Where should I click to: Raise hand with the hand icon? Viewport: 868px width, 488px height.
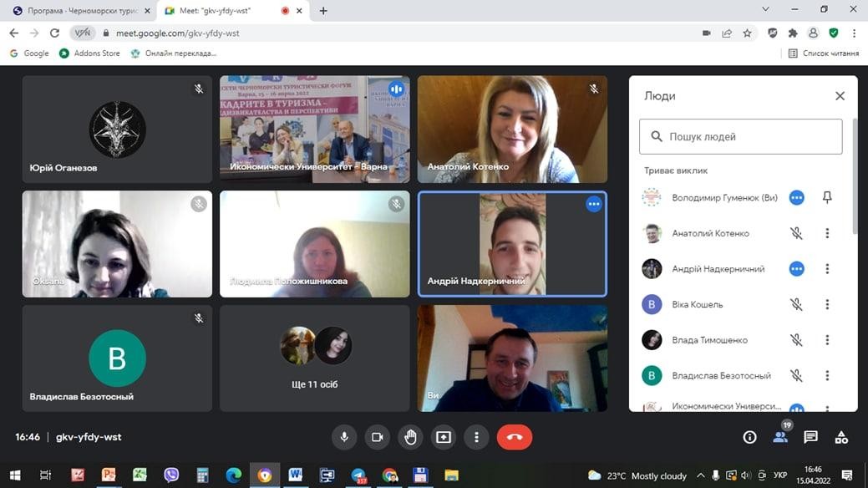410,437
